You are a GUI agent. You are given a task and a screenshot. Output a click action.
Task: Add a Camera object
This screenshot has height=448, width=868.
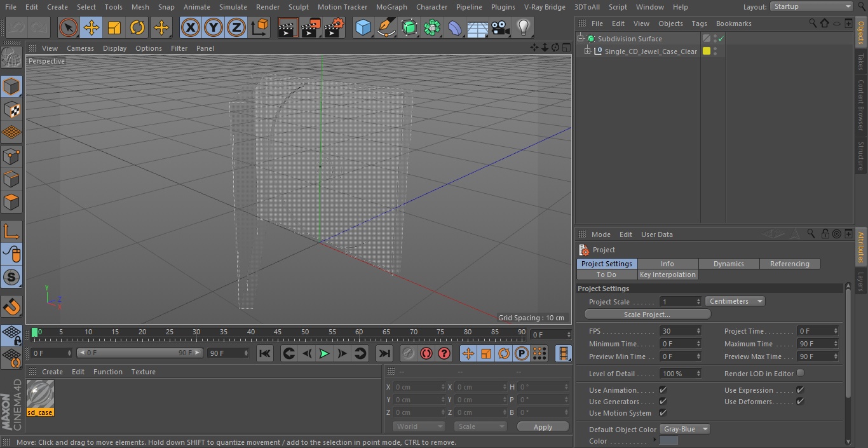pos(501,27)
